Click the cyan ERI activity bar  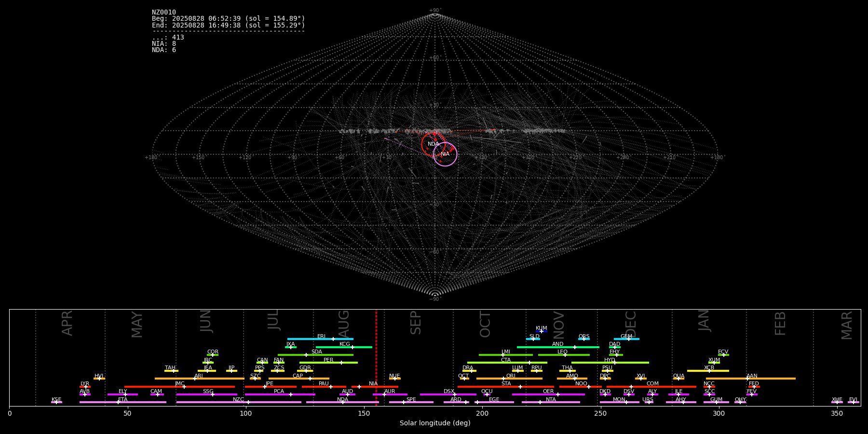point(320,339)
